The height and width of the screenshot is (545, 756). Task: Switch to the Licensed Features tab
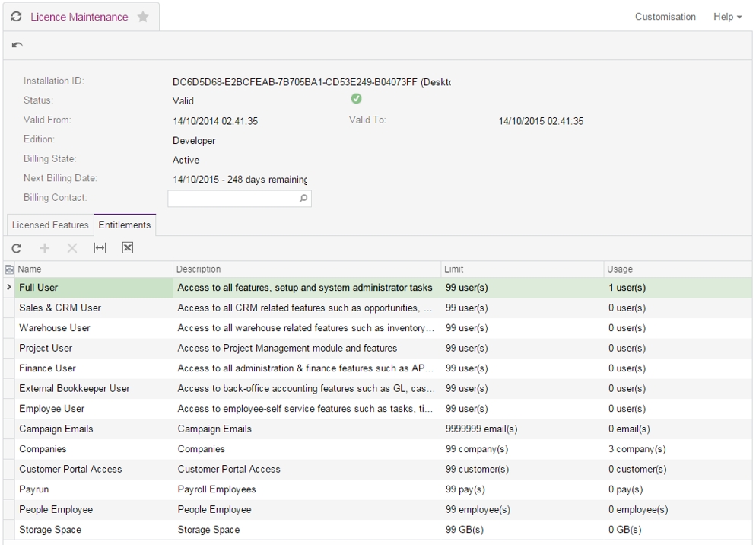pyautogui.click(x=50, y=225)
